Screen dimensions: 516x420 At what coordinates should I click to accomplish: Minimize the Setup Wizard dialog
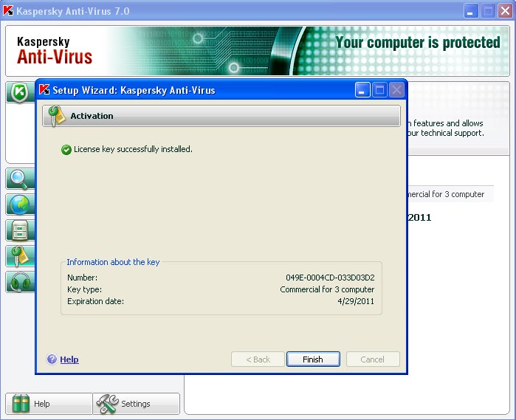(362, 90)
